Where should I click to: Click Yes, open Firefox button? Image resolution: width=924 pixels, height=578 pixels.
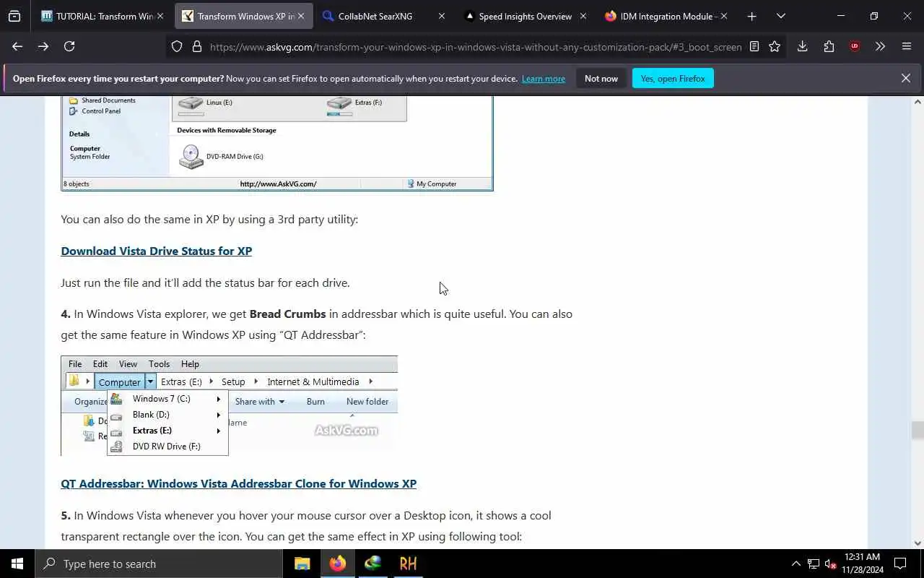click(673, 78)
